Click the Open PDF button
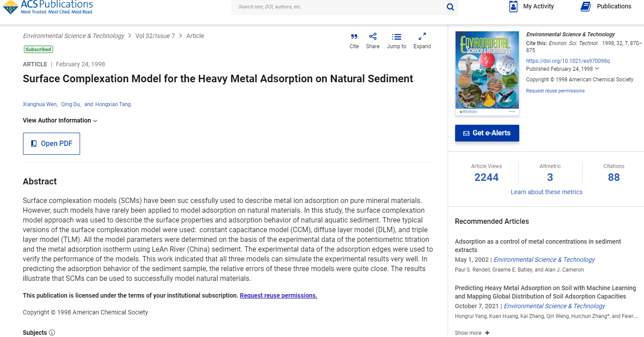Image resolution: width=644 pixels, height=337 pixels. click(x=51, y=144)
